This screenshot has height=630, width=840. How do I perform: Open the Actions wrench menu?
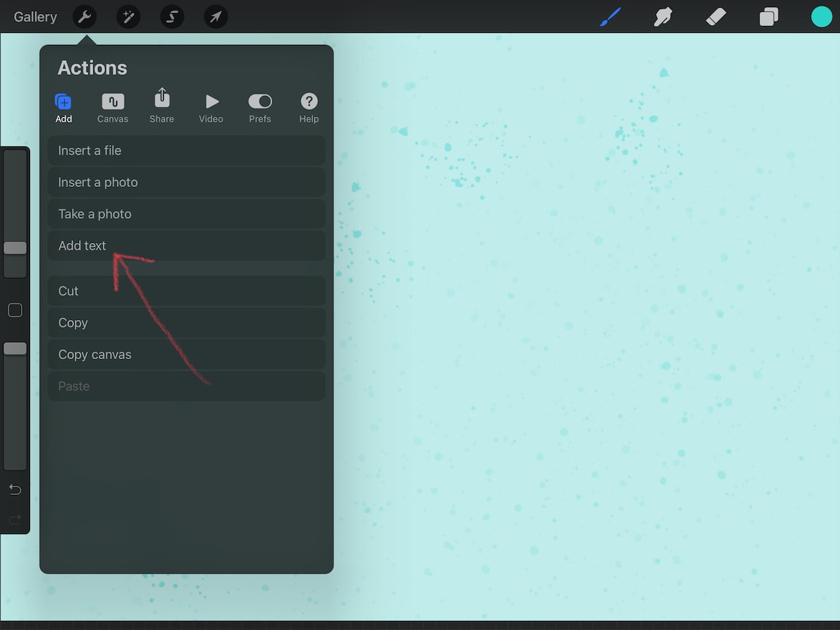[x=85, y=17]
